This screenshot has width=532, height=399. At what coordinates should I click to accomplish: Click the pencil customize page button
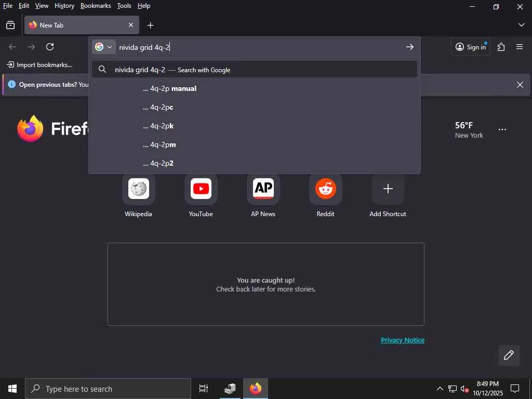pyautogui.click(x=509, y=355)
